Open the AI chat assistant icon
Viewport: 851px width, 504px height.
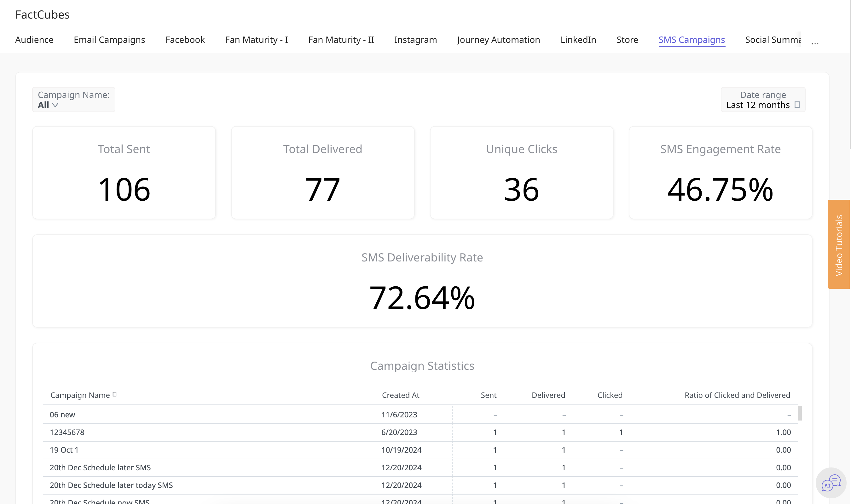click(831, 483)
